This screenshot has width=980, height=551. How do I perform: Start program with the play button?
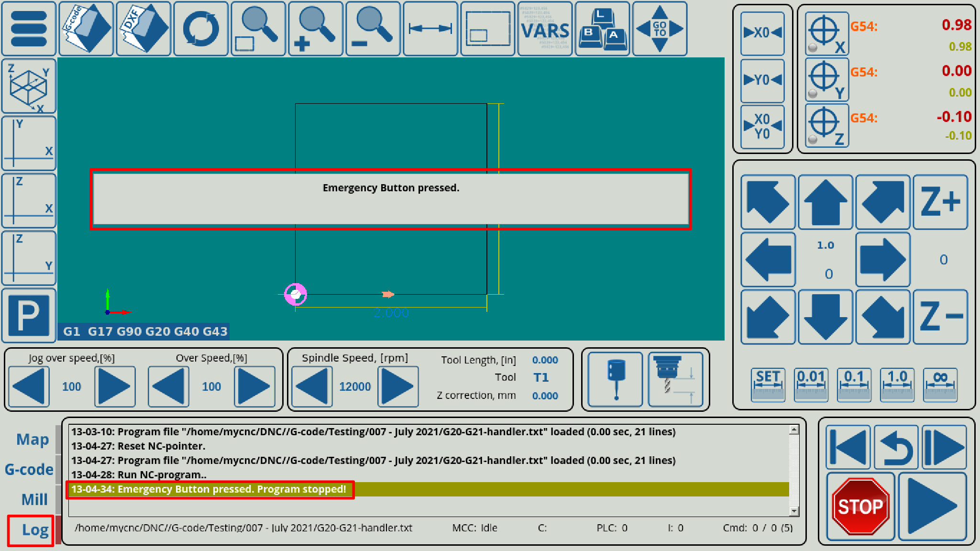tap(932, 506)
